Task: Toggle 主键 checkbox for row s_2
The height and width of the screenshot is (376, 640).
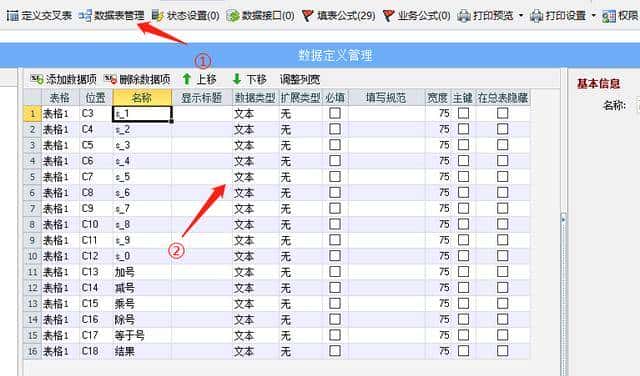Action: [x=463, y=129]
